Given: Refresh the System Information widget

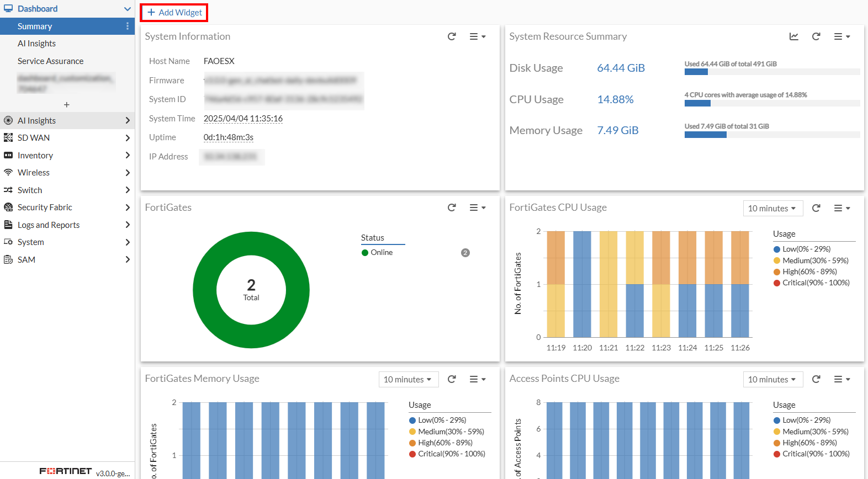Looking at the screenshot, I should click(452, 36).
